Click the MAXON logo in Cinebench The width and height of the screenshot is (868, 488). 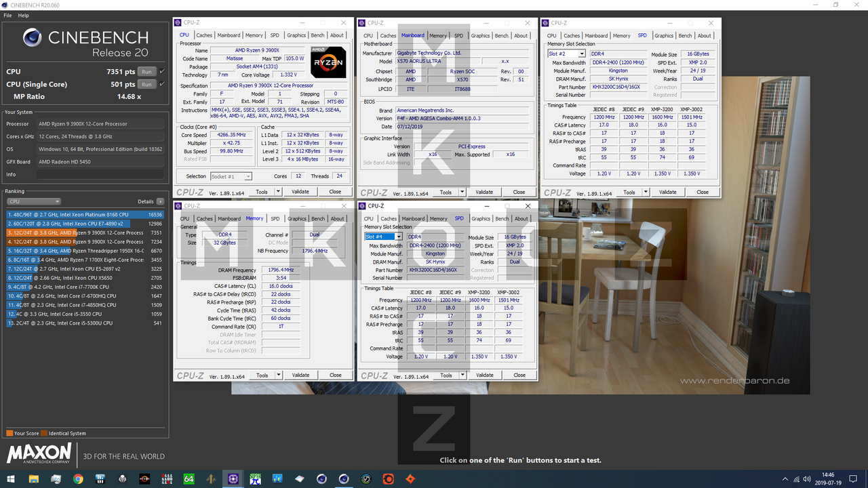39,453
